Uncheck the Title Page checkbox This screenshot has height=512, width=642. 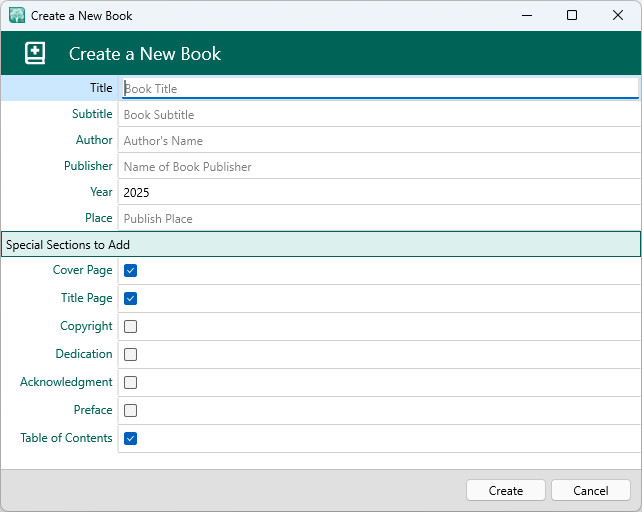pyautogui.click(x=131, y=298)
